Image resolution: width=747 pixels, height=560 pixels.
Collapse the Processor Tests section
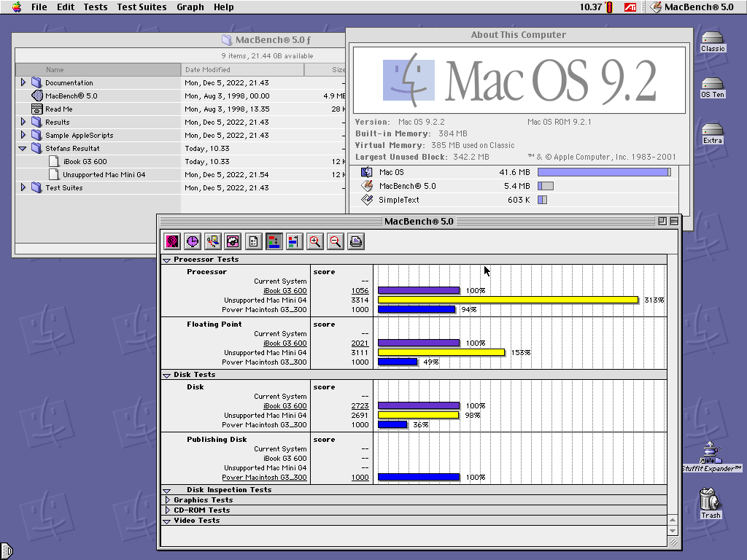[x=167, y=260]
